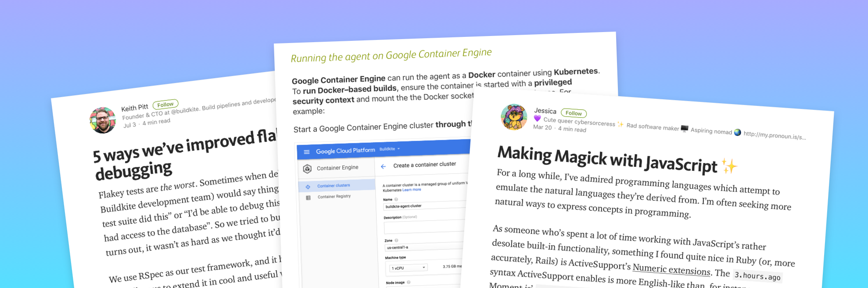This screenshot has width=868, height=288.
Task: Click the Keith Pitt author name
Action: click(x=135, y=108)
